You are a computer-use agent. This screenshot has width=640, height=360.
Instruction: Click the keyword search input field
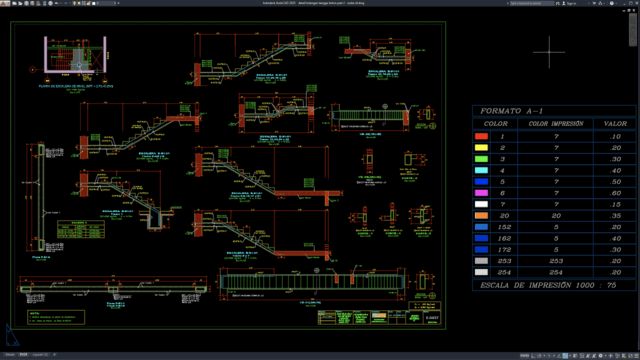coord(532,3)
